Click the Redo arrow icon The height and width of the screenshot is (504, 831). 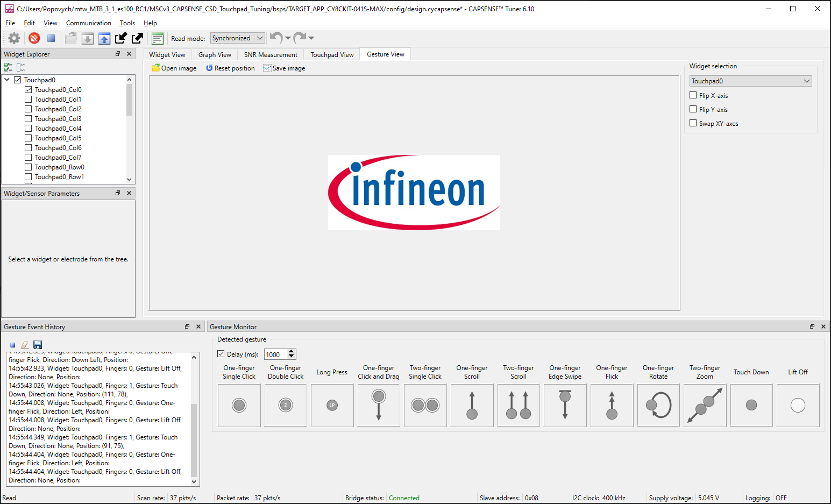tap(300, 38)
